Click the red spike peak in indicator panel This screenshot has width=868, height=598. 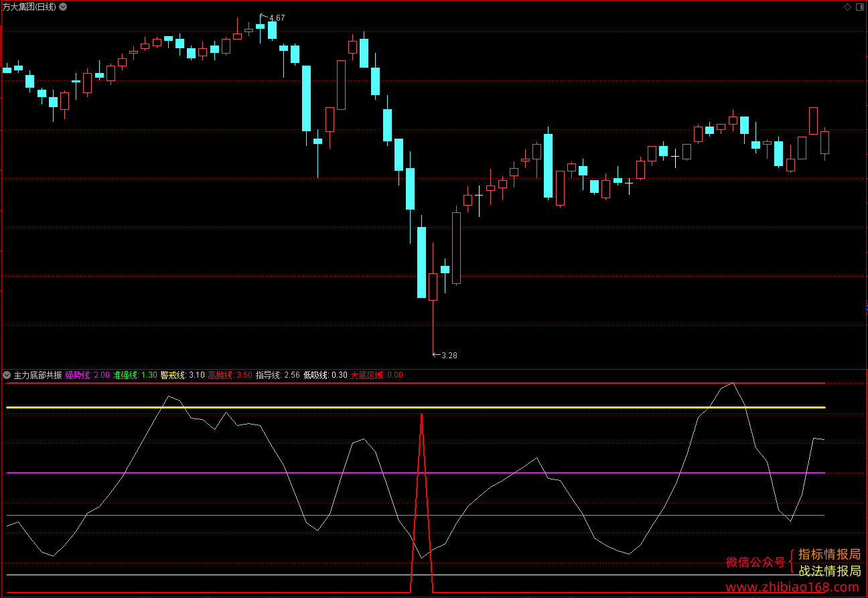[421, 415]
